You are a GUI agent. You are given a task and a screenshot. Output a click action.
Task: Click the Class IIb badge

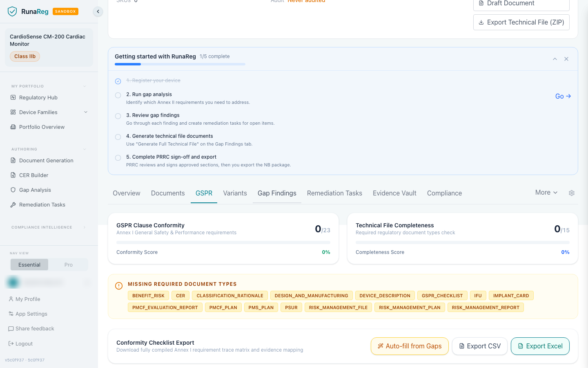[25, 56]
